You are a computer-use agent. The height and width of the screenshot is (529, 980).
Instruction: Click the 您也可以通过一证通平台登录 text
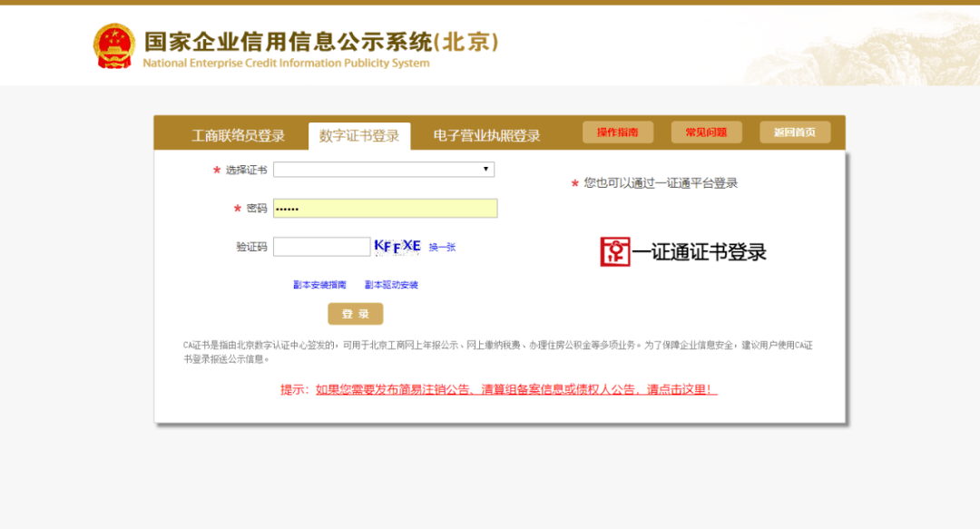(x=661, y=182)
